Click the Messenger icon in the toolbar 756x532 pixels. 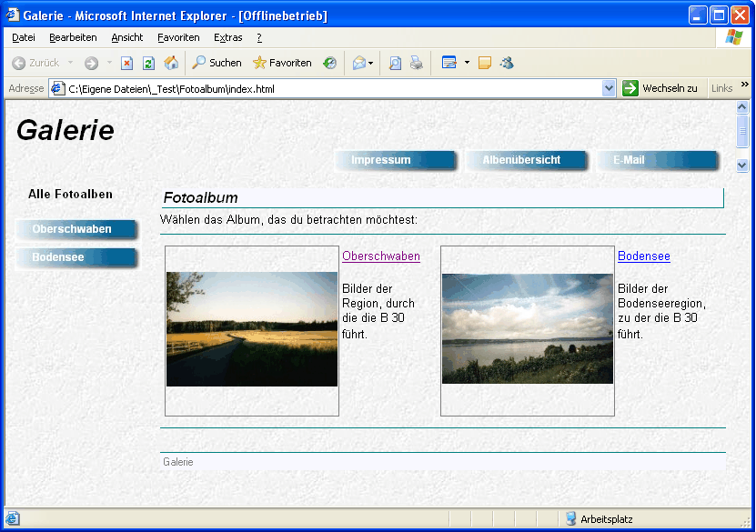point(507,63)
